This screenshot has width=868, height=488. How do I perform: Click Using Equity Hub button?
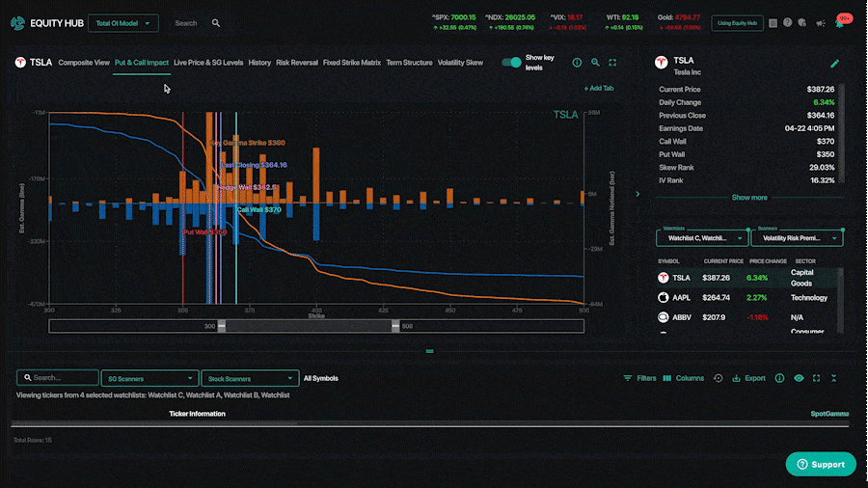pyautogui.click(x=737, y=23)
